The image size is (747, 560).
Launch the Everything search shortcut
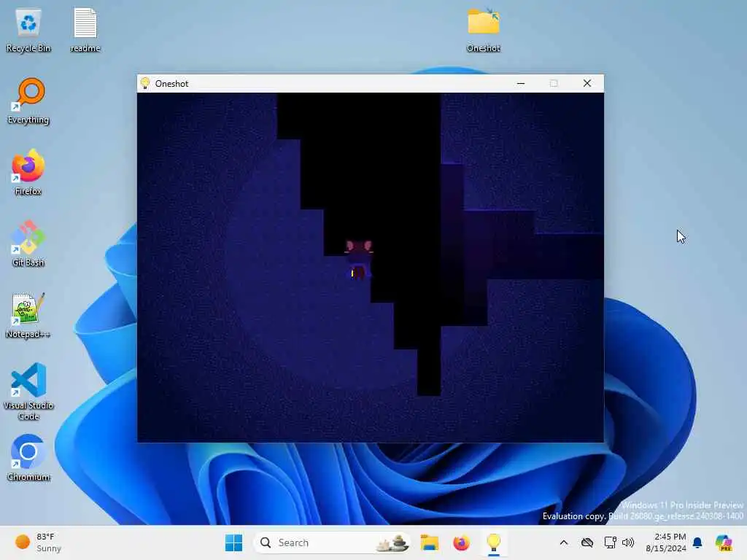pyautogui.click(x=28, y=101)
